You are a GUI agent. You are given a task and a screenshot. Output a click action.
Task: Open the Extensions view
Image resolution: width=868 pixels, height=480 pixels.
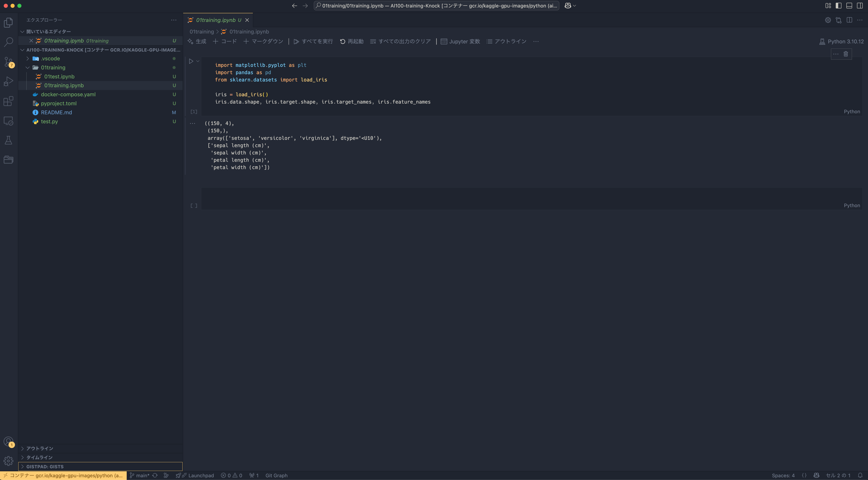(x=9, y=101)
